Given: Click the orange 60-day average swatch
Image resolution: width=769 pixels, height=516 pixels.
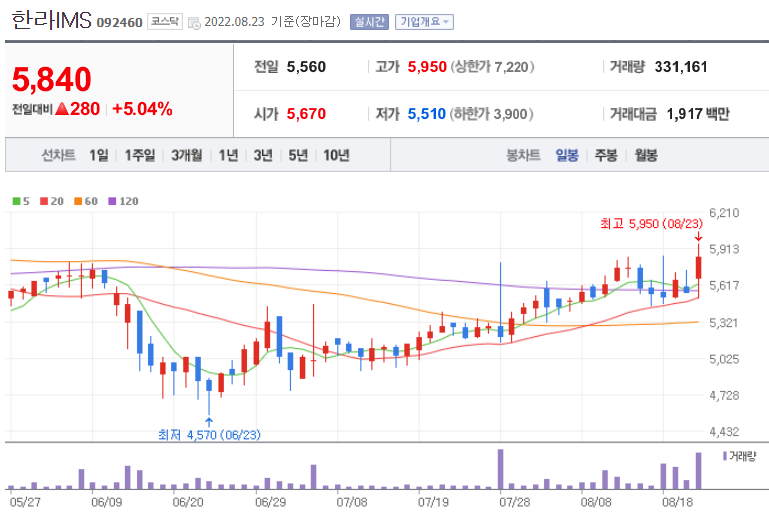Looking at the screenshot, I should click(78, 201).
